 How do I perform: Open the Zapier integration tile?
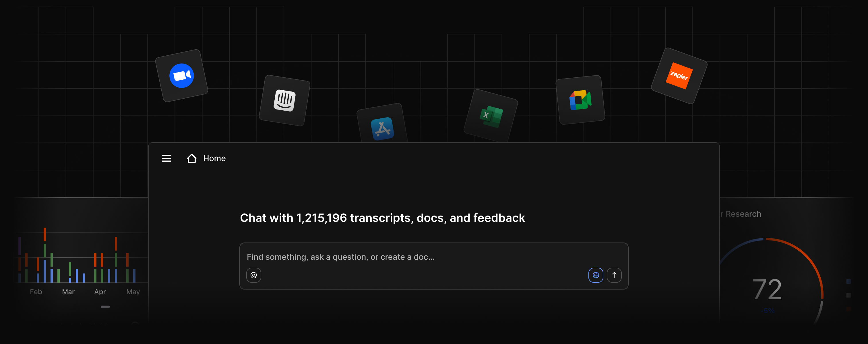679,76
